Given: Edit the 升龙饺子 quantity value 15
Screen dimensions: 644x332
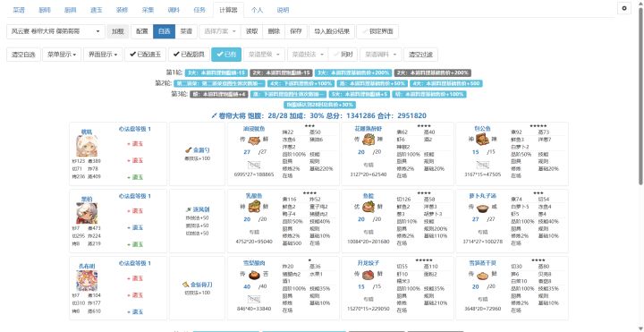Looking at the screenshot, I should 361,286.
